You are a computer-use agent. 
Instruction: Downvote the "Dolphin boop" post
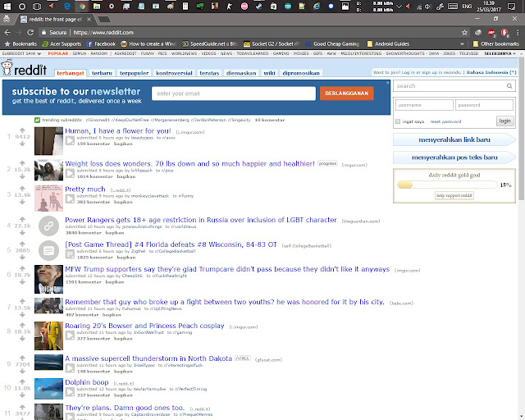22,395
